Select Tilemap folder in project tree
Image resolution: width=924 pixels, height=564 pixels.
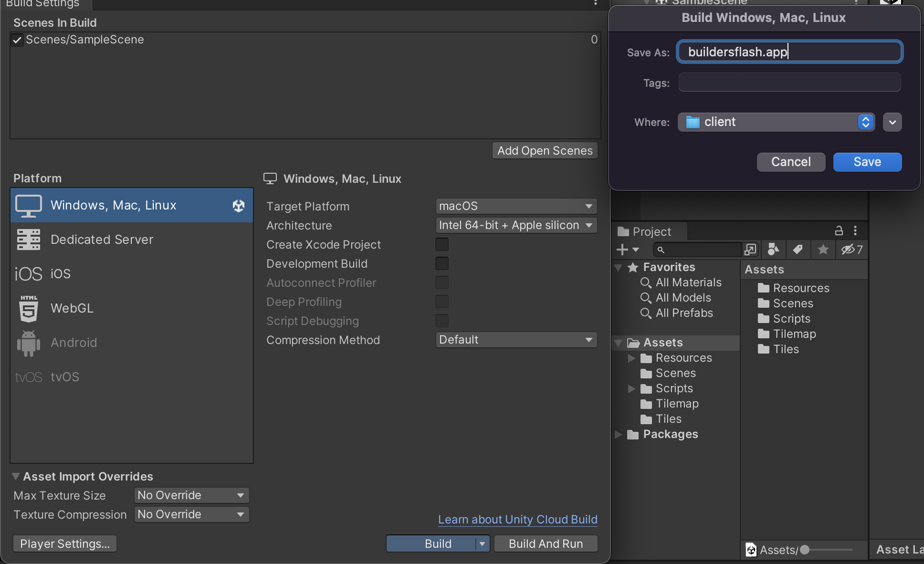[x=670, y=404]
